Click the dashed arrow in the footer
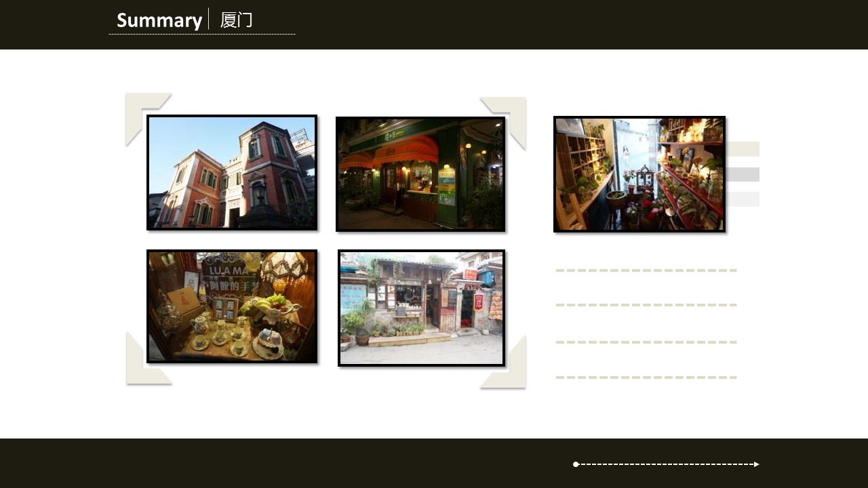The width and height of the screenshot is (868, 488). 666,464
